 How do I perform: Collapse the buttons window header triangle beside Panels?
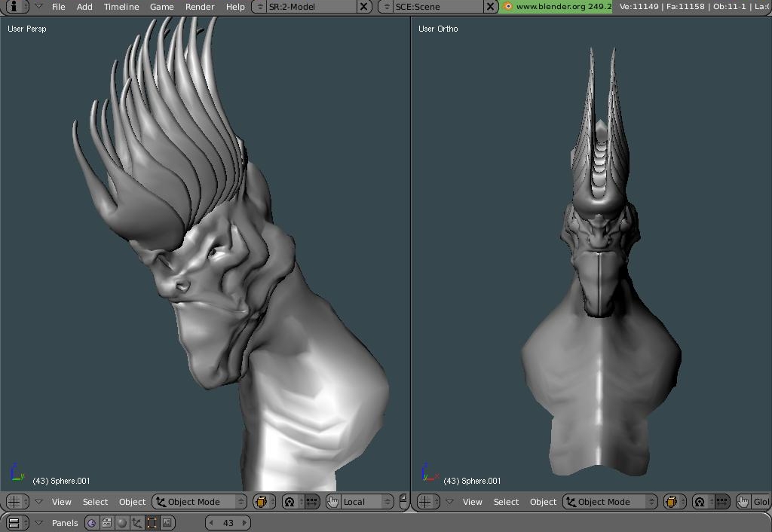[38, 523]
